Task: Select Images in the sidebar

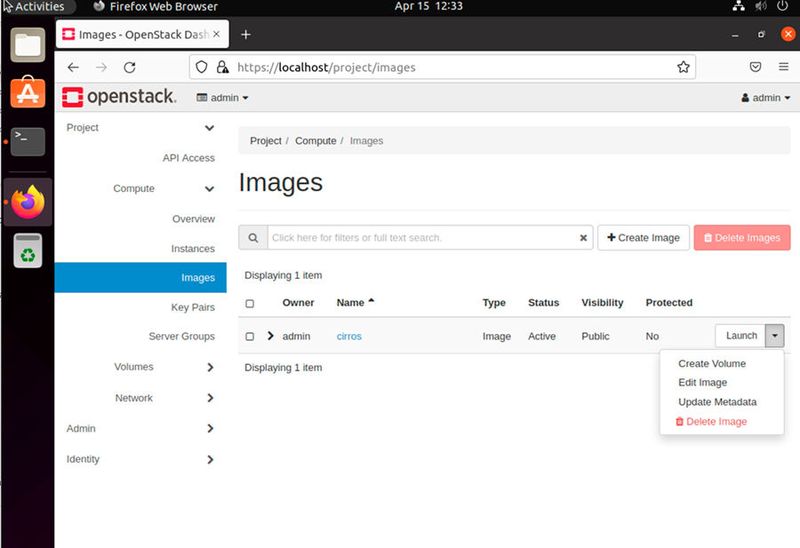Action: 140,278
